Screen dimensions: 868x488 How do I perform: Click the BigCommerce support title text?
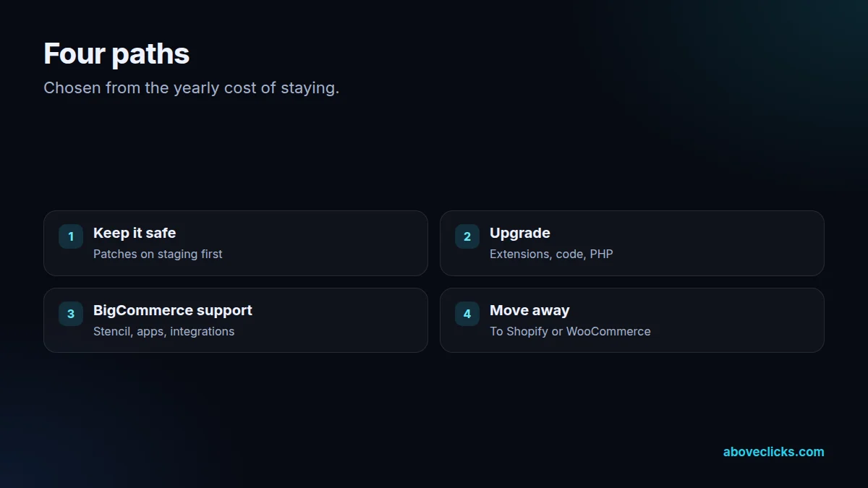click(173, 310)
